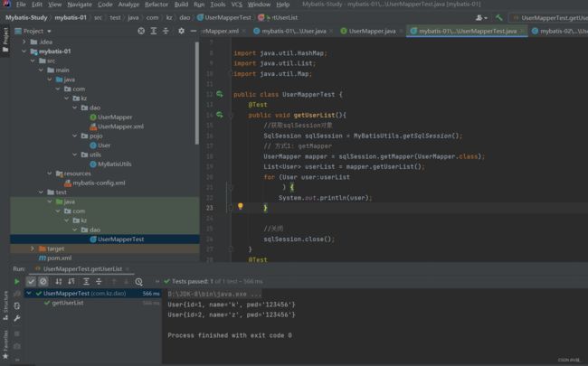Click the Project vertical side tab
Image resolution: width=588 pixels, height=366 pixels.
(x=5, y=41)
